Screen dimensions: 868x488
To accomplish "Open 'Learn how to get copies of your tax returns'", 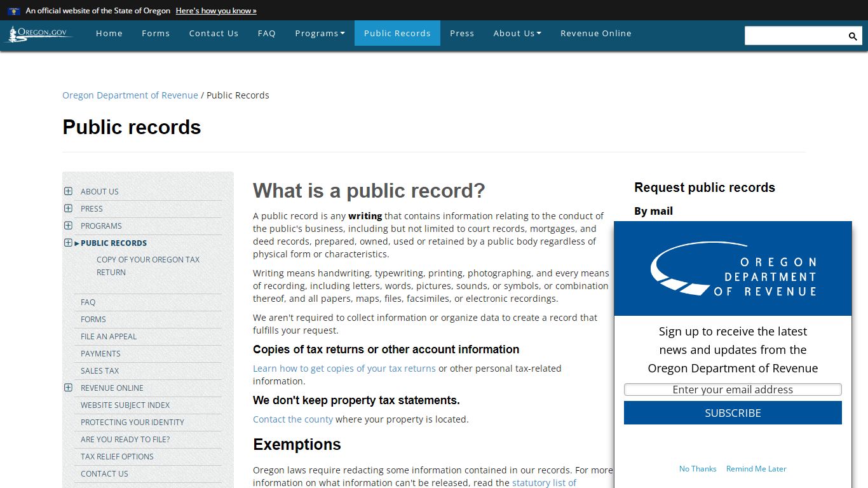I will coord(344,369).
